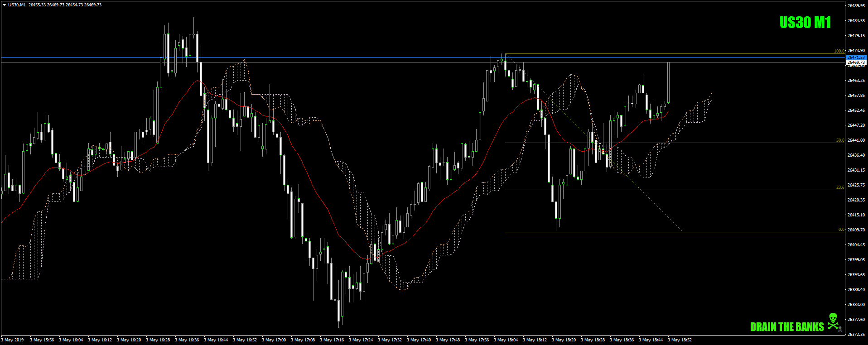Image resolution: width=868 pixels, height=345 pixels.
Task: Select the Fibonacci 23.6 level label
Action: pos(840,187)
